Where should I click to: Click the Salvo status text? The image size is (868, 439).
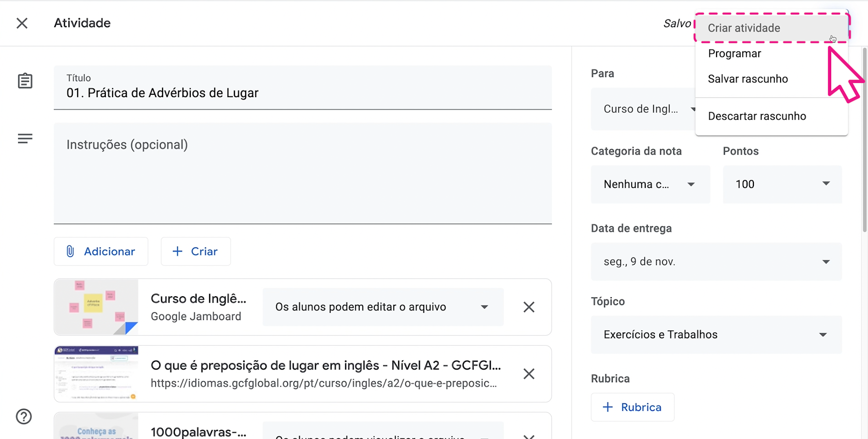click(x=677, y=23)
